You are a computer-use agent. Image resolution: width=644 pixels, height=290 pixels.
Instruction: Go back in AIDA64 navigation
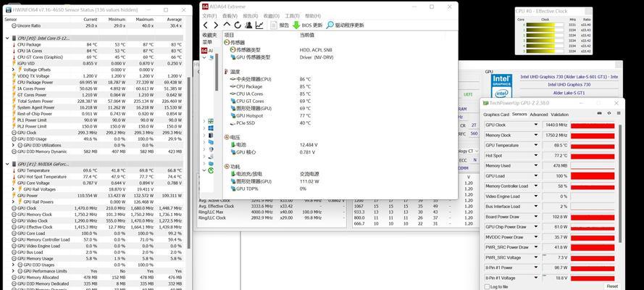point(206,25)
